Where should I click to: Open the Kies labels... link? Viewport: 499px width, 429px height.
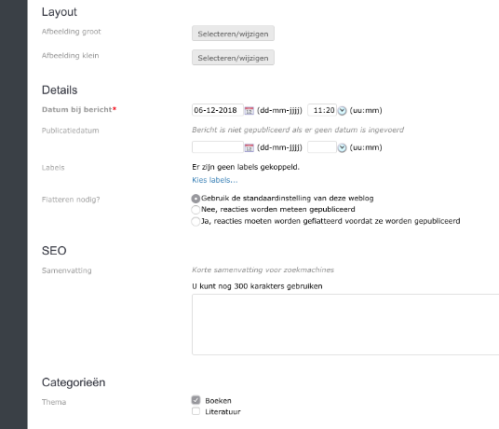[215, 180]
